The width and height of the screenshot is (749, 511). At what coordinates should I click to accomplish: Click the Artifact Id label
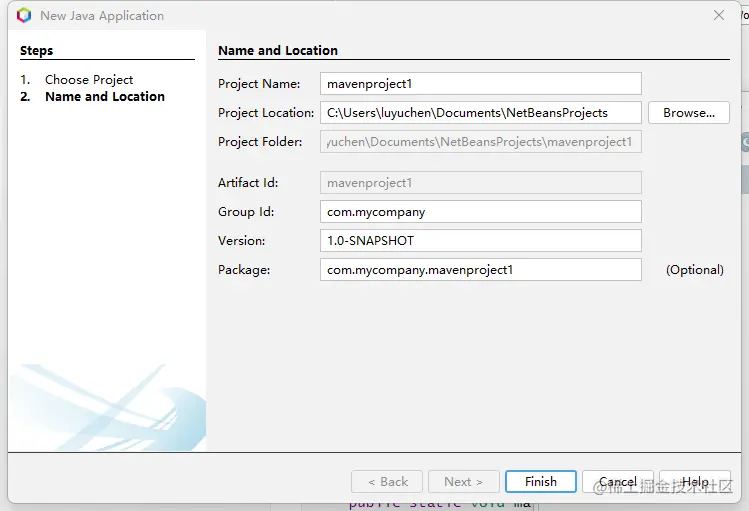click(x=248, y=183)
